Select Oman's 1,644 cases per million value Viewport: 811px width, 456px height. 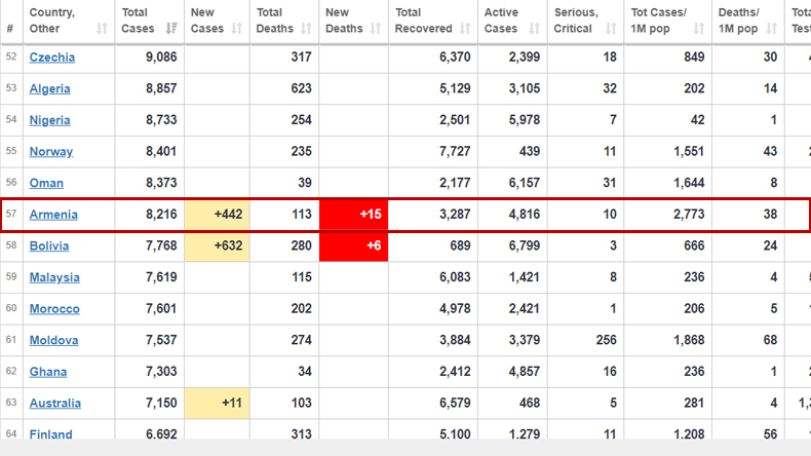coord(688,183)
